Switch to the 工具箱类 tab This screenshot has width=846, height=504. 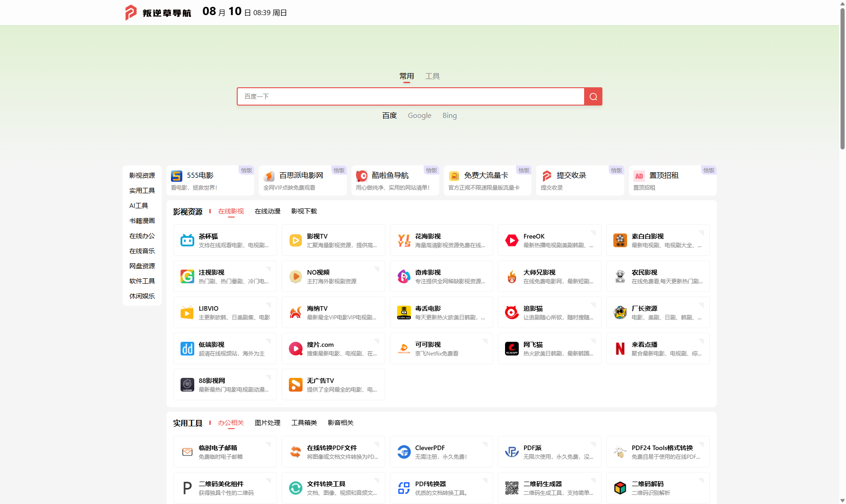point(304,423)
